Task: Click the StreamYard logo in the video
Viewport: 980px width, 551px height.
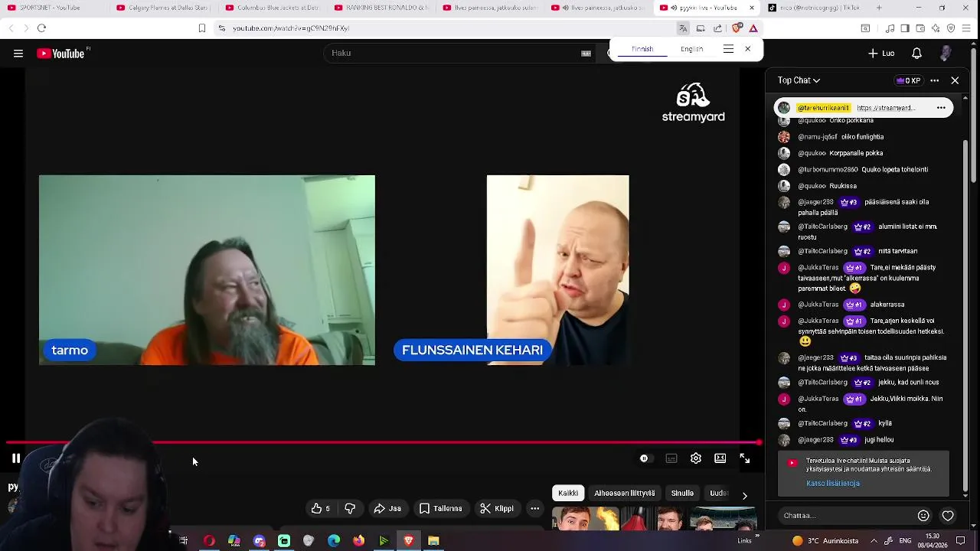Action: (x=693, y=103)
